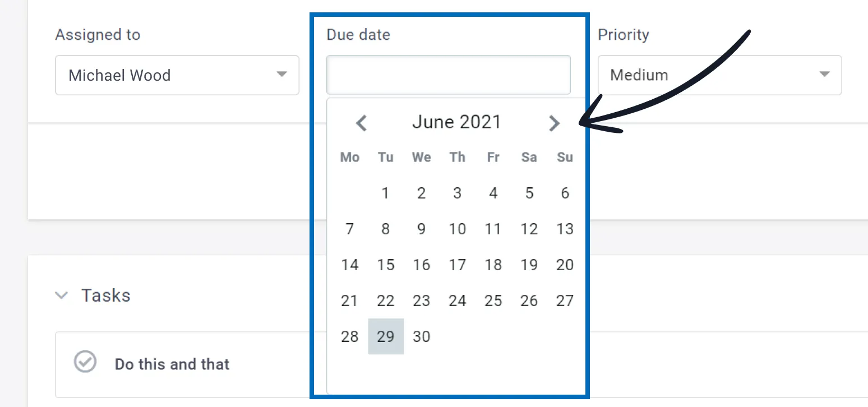Image resolution: width=868 pixels, height=407 pixels.
Task: Choose June 1 in the datepicker
Action: click(386, 193)
